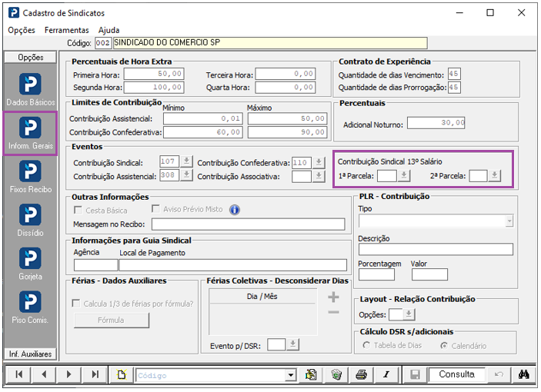Jump to the first record with navigation arrow

coord(18,374)
